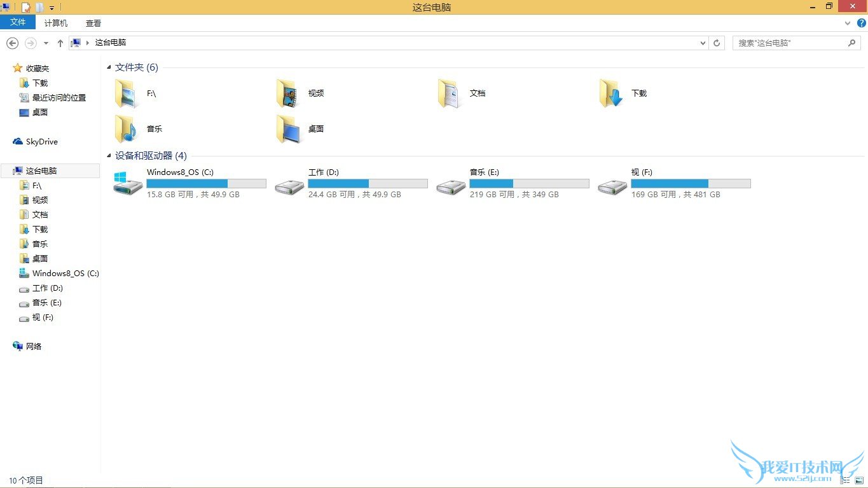Click the 工作 (D:) drive usage bar

tap(368, 183)
